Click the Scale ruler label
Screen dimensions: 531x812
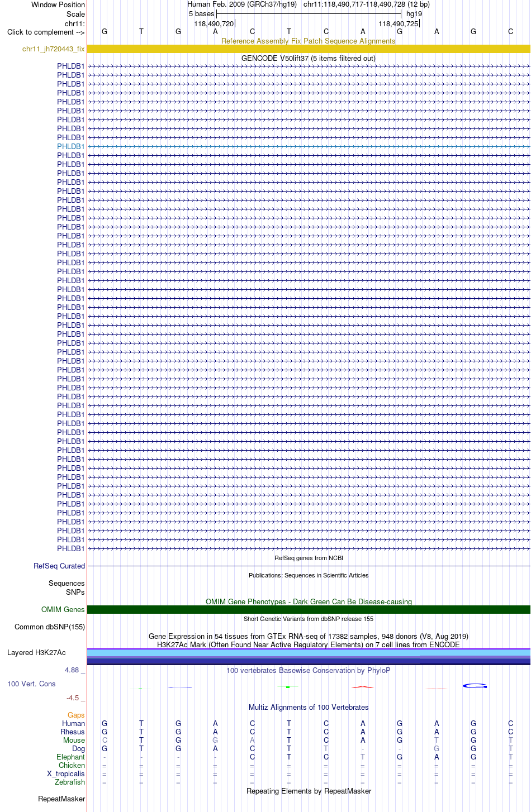75,14
